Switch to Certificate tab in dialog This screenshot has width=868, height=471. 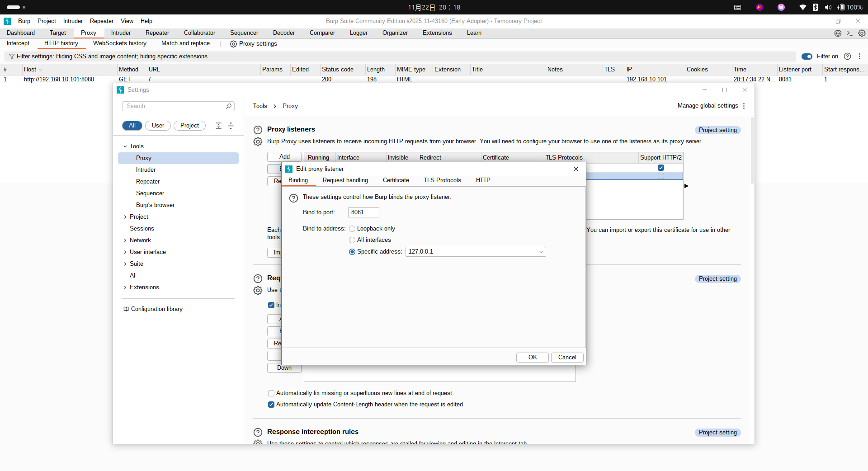tap(396, 180)
